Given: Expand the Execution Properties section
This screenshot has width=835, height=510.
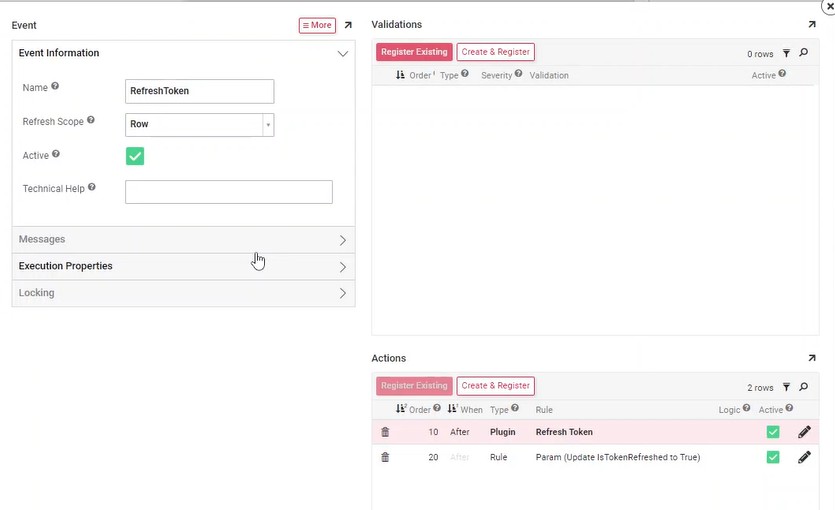Looking at the screenshot, I should click(183, 267).
